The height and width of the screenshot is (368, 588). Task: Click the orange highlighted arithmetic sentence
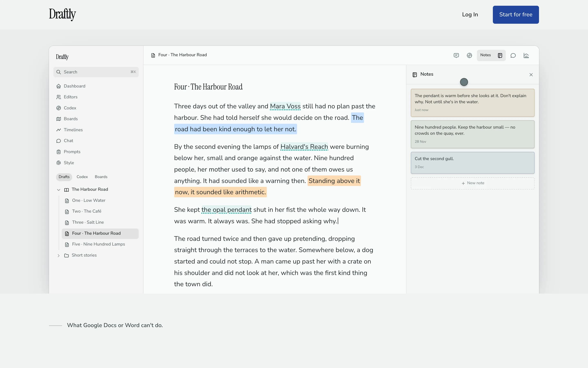[220, 192]
